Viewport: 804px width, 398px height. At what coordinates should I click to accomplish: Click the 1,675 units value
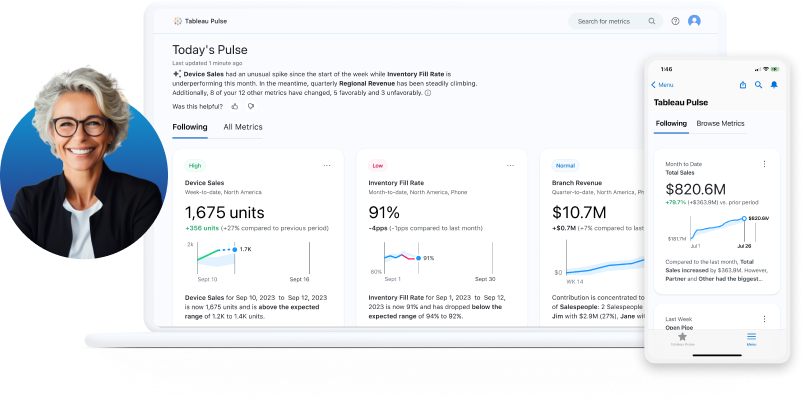[x=225, y=212]
